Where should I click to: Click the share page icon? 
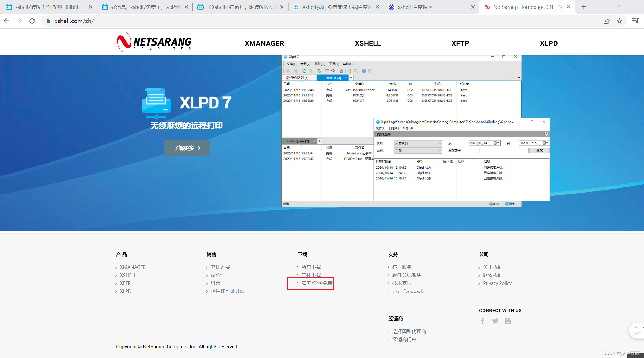pos(607,21)
